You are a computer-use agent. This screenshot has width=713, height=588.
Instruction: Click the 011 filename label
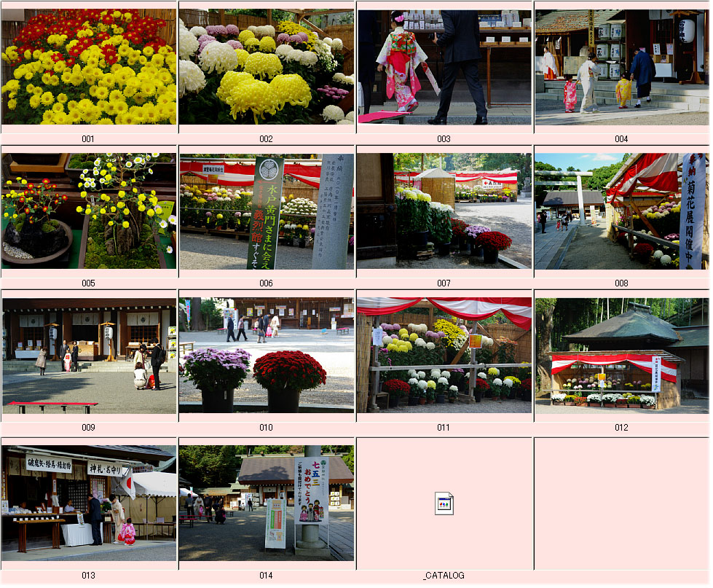(x=444, y=428)
